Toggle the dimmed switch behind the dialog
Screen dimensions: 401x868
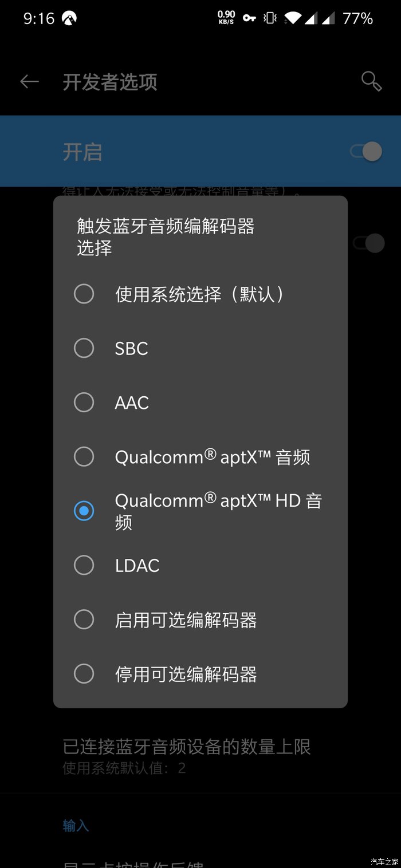pos(368,243)
